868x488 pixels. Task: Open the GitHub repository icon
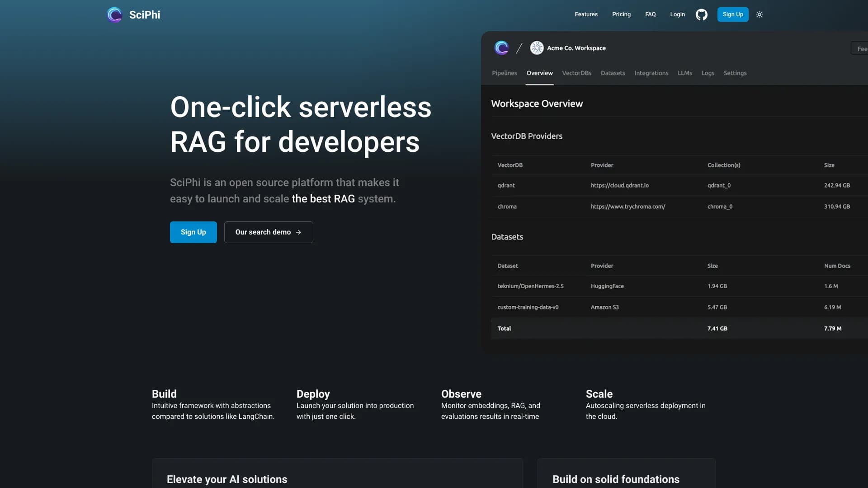coord(701,14)
